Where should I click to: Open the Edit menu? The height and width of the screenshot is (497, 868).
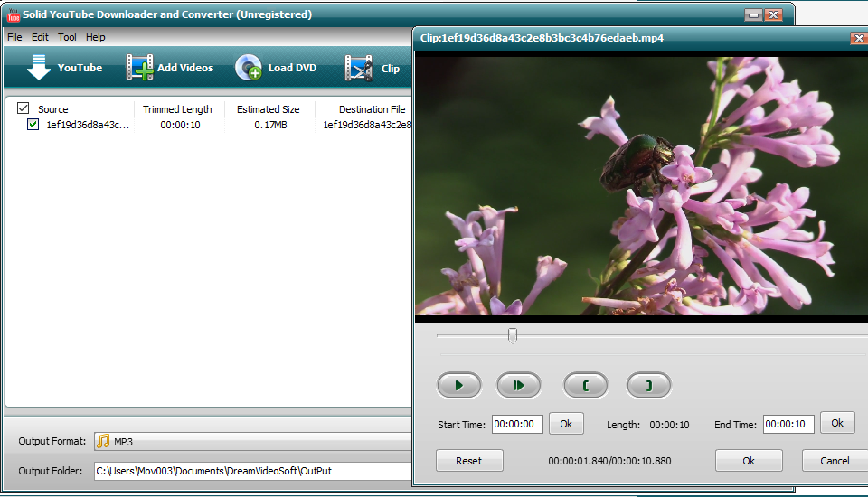[40, 37]
